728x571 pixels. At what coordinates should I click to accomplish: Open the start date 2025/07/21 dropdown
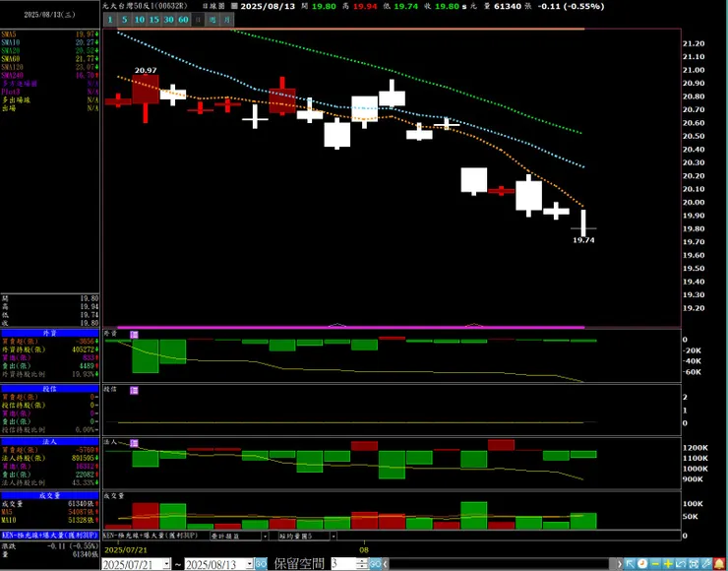[x=166, y=564]
